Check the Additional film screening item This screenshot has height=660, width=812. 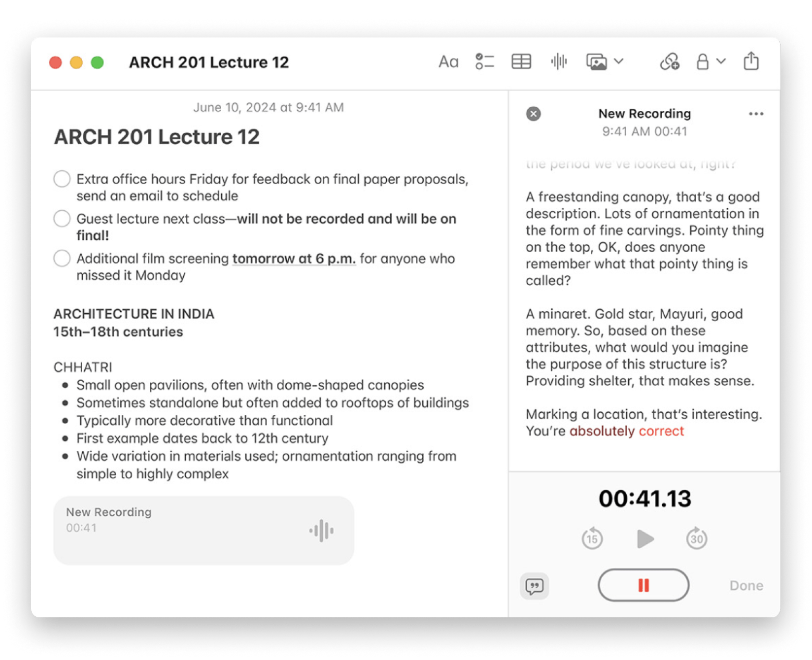62,258
